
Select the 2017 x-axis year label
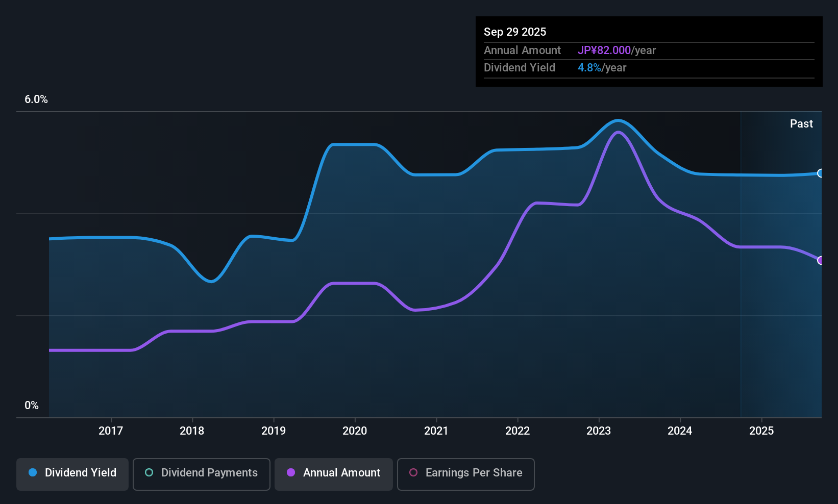[111, 431]
